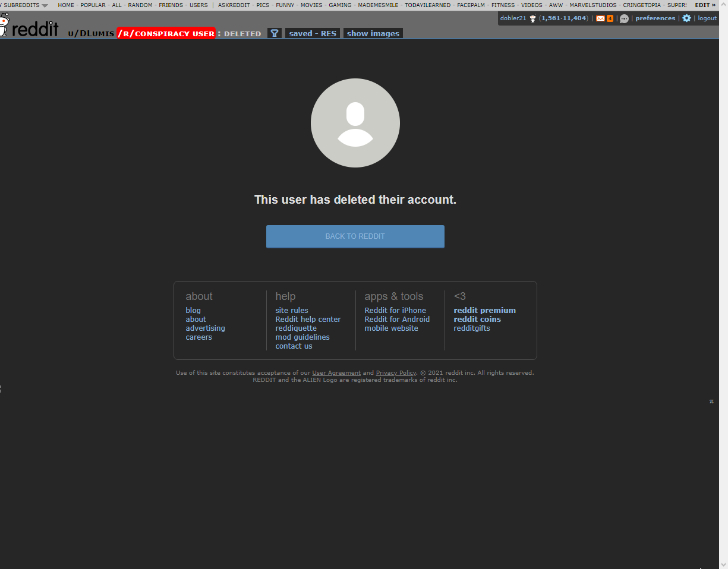Open the saved - RES tab
Image resolution: width=728 pixels, height=569 pixels.
[x=313, y=33]
